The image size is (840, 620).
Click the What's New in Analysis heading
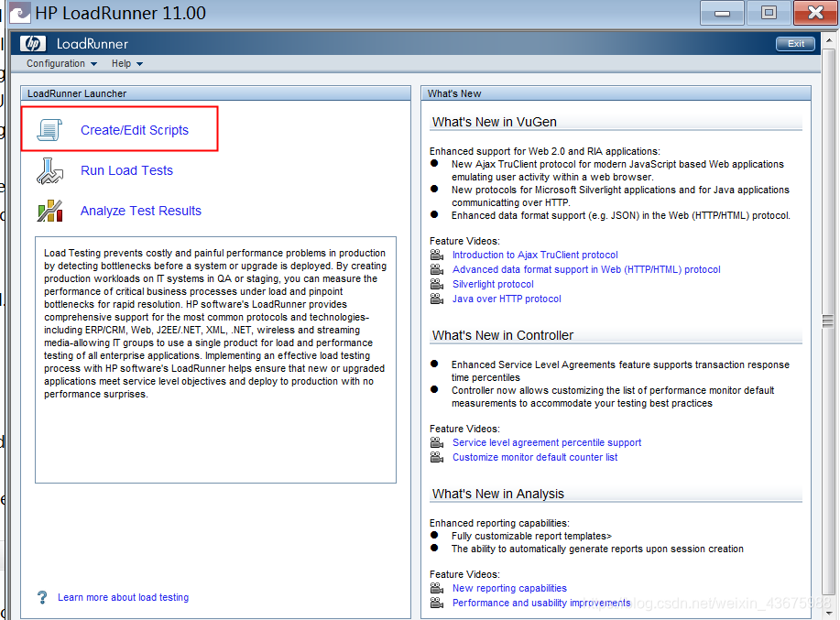click(498, 494)
